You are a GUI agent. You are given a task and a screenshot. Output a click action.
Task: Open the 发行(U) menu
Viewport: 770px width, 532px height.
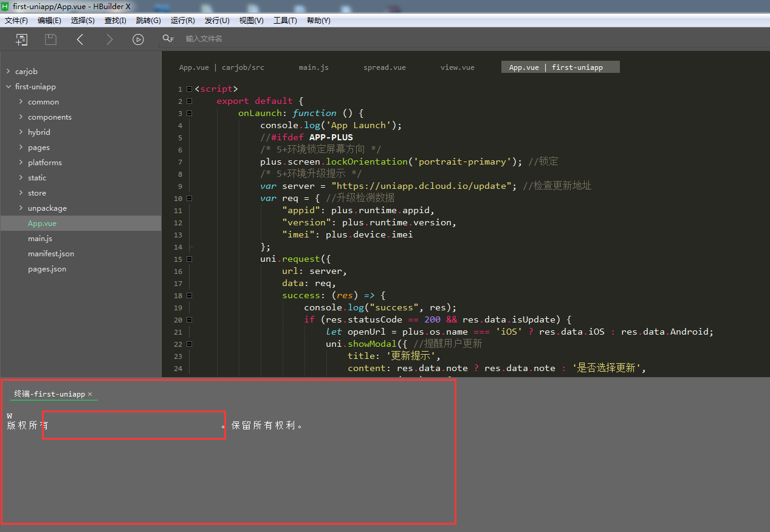pyautogui.click(x=217, y=21)
